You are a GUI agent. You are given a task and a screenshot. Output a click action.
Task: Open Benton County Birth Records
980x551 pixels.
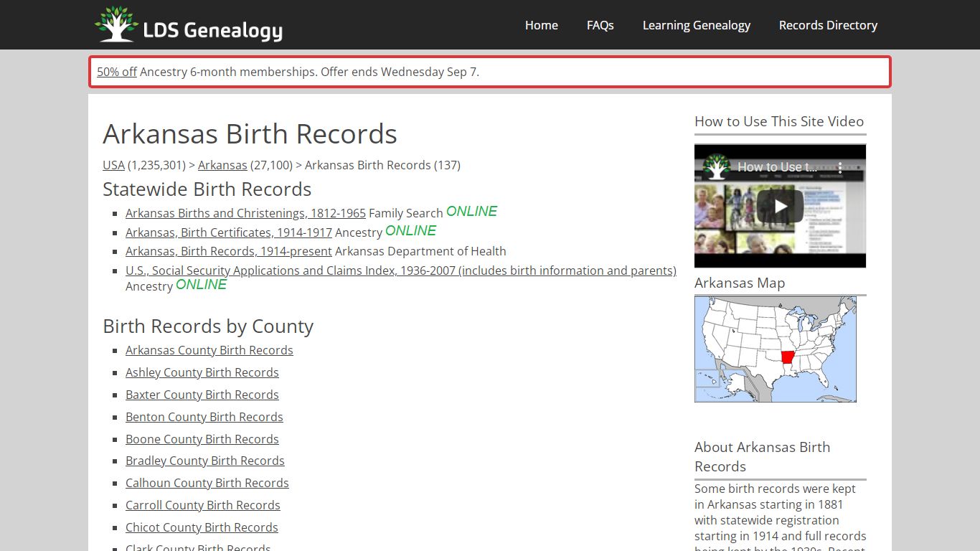click(204, 417)
